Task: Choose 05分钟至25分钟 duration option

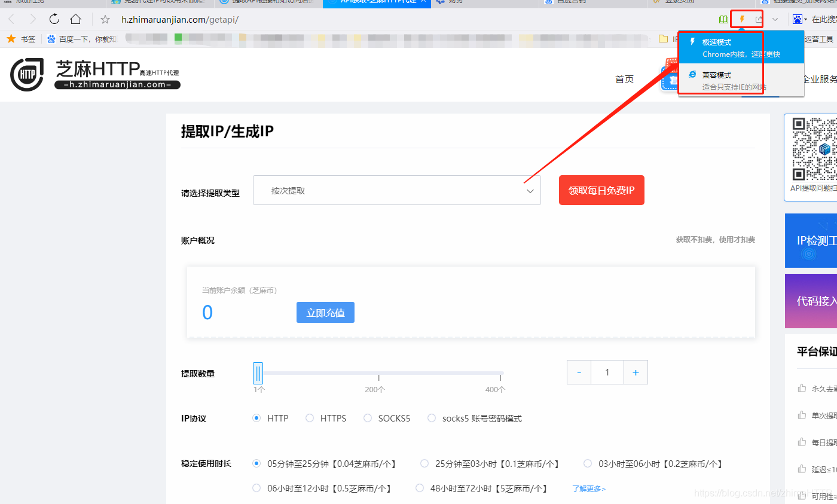Action: coord(257,463)
